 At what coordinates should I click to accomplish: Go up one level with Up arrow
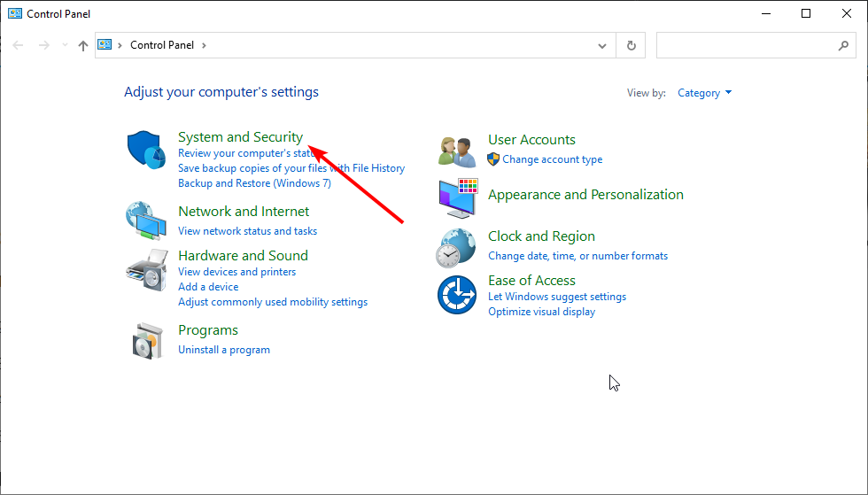(x=83, y=45)
